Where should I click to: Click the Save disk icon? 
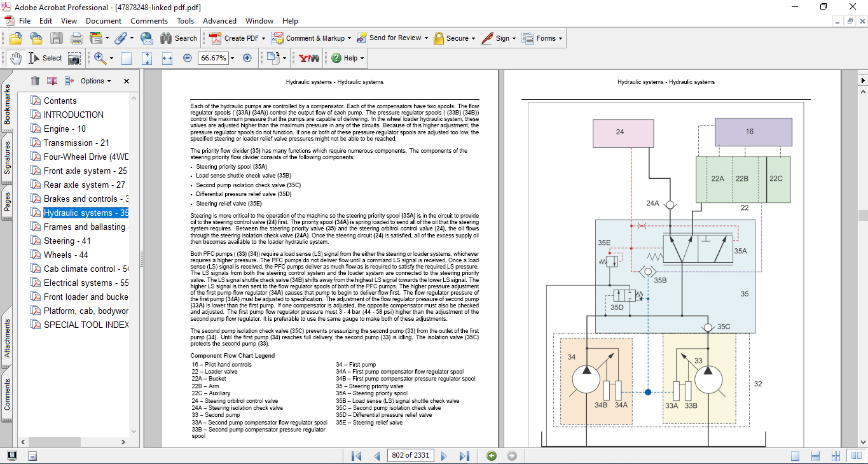tap(57, 38)
